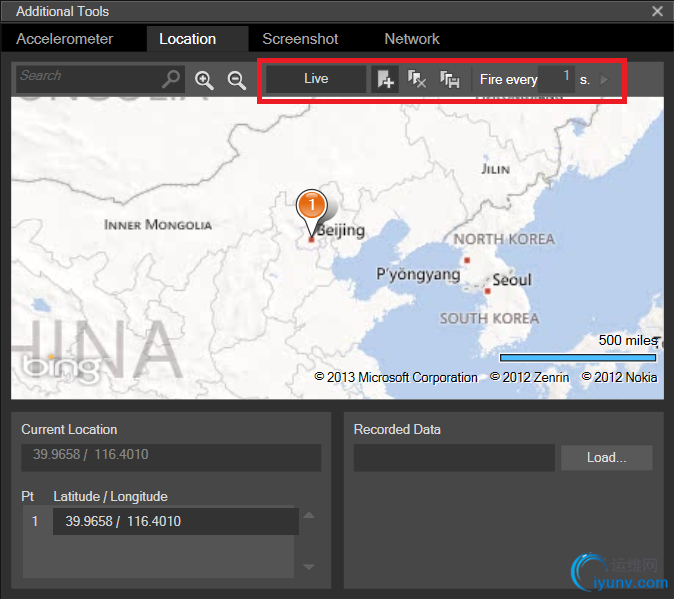Select orange pushpin 1 near Beijing
Screen dimensions: 674x599
(311, 206)
